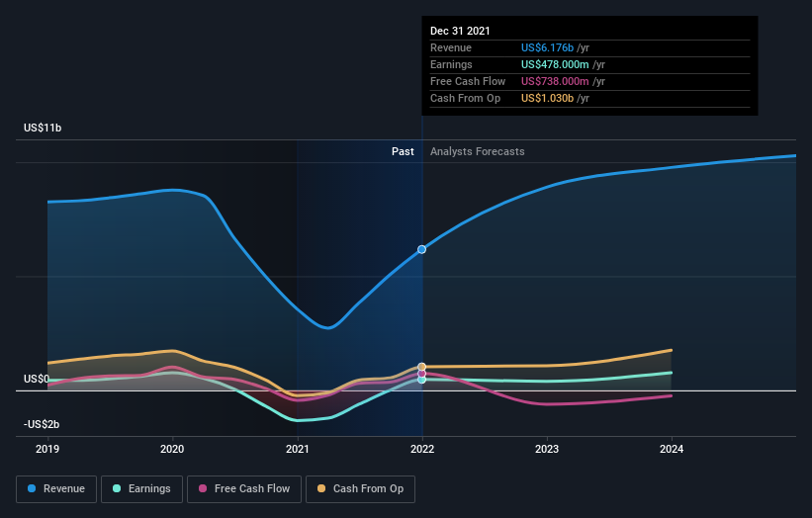The width and height of the screenshot is (812, 518).
Task: Click the Past section label
Action: pos(403,151)
